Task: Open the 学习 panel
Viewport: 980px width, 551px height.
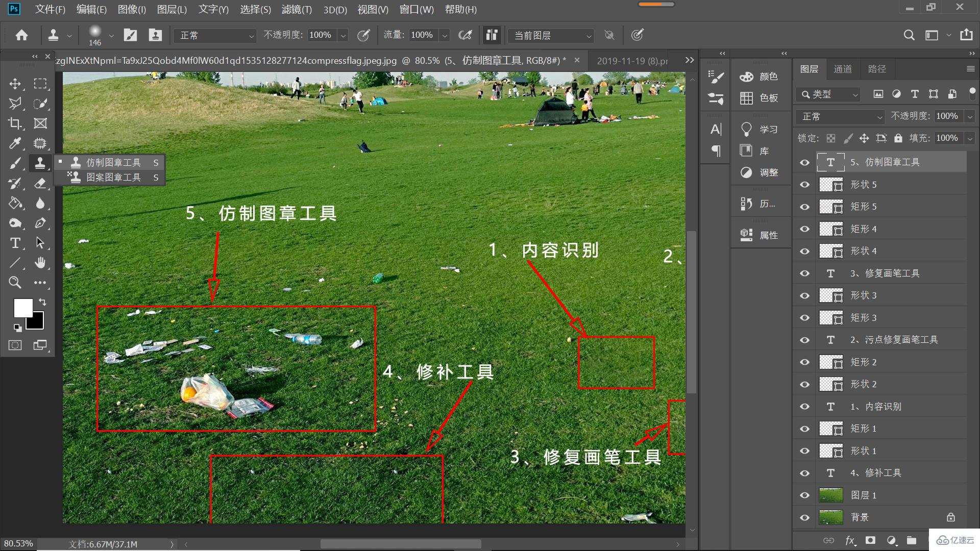Action: click(x=759, y=129)
